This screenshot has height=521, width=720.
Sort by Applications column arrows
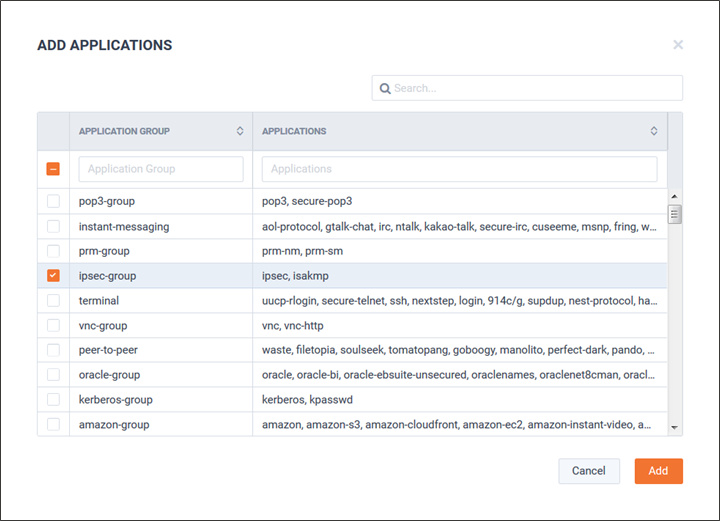click(x=654, y=131)
